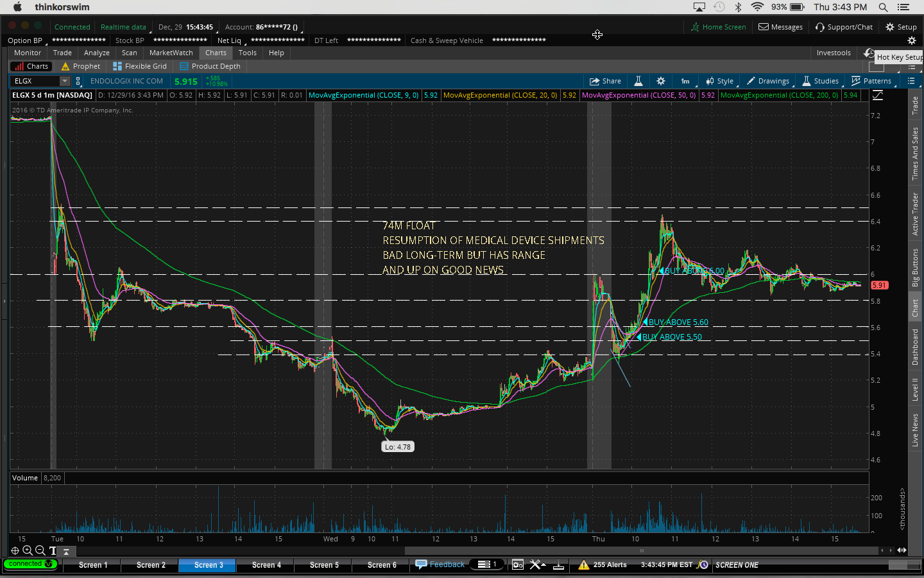Open the Analyze tab
Image resolution: width=924 pixels, height=578 pixels.
(x=97, y=53)
